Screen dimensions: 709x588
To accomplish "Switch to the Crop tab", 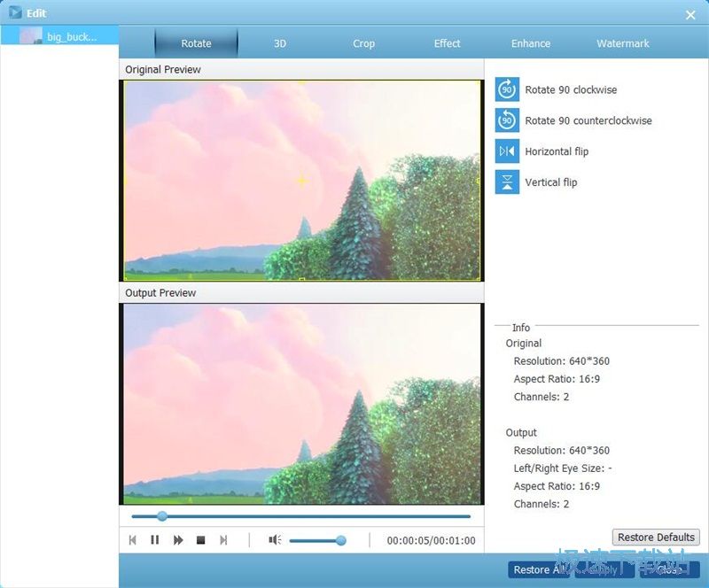I will [x=363, y=43].
